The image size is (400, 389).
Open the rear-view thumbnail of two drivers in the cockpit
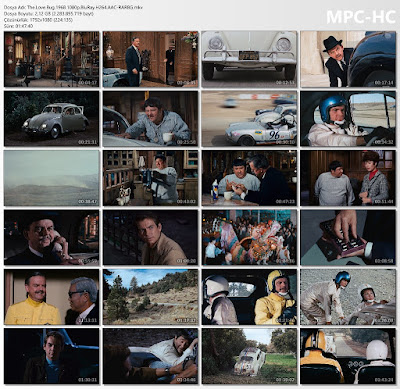coord(348,356)
